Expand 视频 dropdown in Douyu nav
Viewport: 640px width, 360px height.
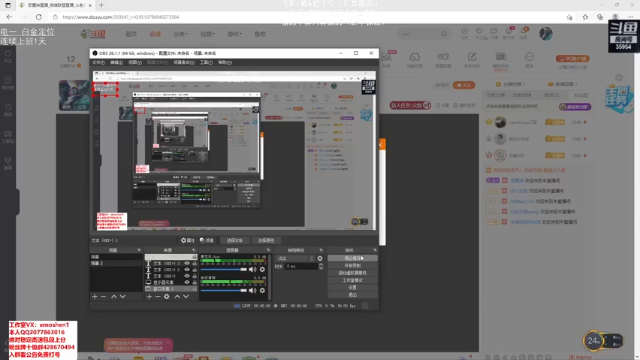[x=207, y=34]
